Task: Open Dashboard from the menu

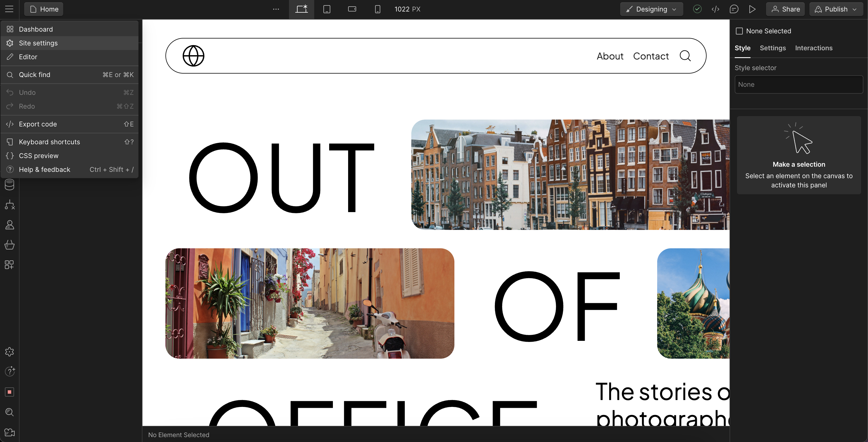Action: (70, 29)
